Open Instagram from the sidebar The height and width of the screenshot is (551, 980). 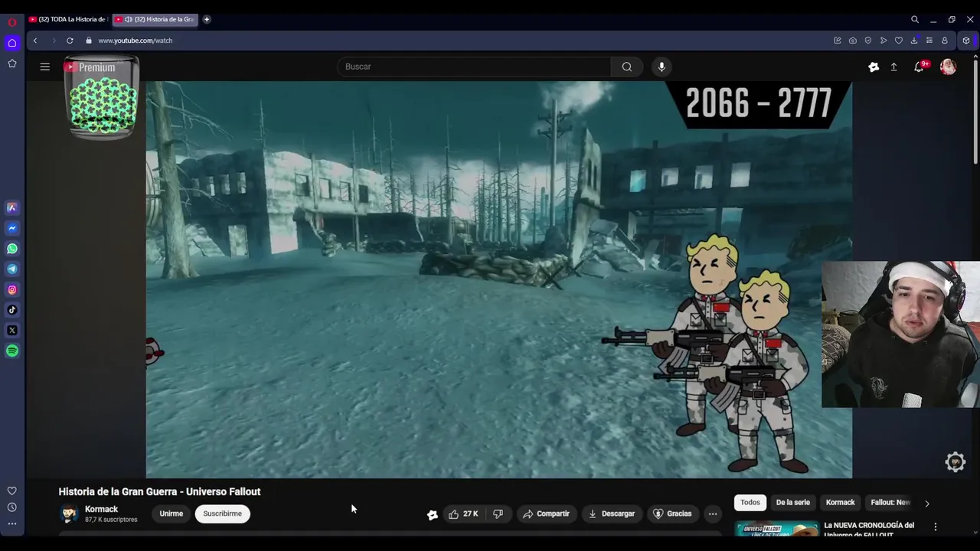point(12,289)
